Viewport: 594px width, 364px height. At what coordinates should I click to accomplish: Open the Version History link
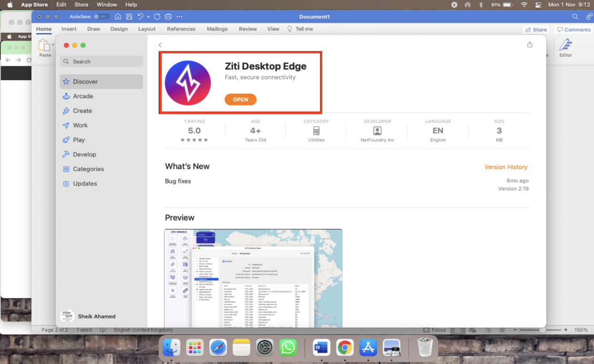point(506,167)
